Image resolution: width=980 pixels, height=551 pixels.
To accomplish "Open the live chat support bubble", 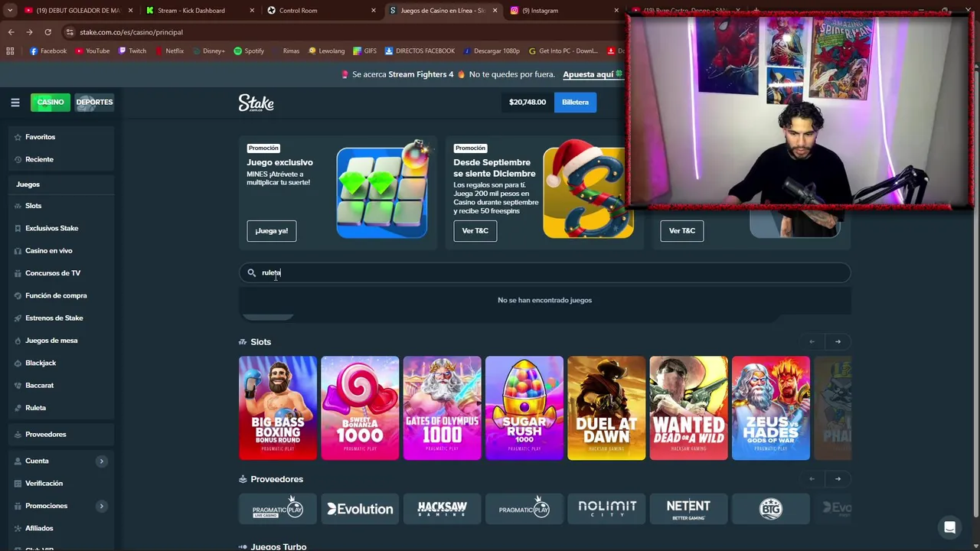I will tap(949, 527).
